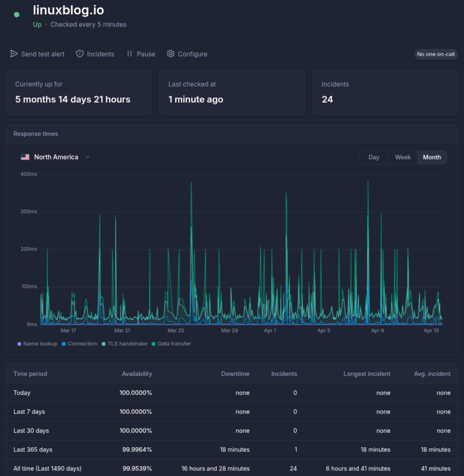This screenshot has width=464, height=476.
Task: Click the green Up status dot
Action: (17, 14)
